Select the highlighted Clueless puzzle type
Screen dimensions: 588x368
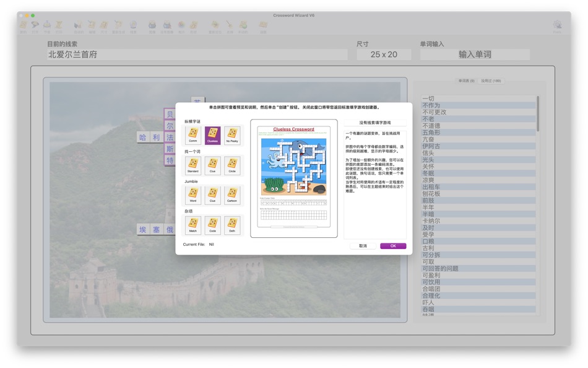(212, 135)
